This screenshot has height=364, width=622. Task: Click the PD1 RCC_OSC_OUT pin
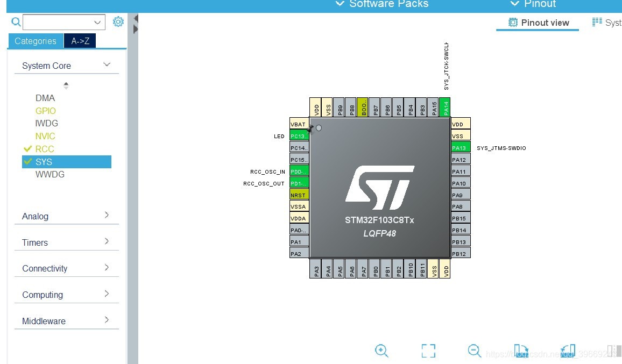click(x=299, y=183)
